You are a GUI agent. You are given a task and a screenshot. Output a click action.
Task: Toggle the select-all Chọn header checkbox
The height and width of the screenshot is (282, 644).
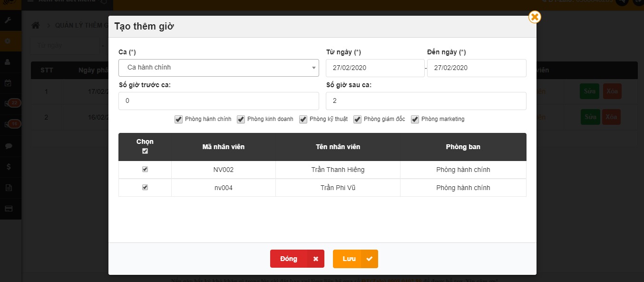coord(145,151)
